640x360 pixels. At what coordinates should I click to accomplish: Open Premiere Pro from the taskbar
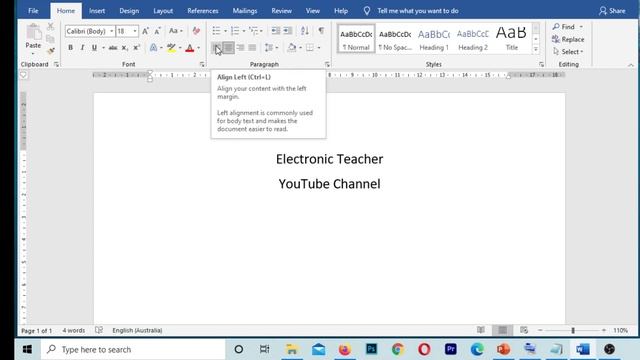451,349
